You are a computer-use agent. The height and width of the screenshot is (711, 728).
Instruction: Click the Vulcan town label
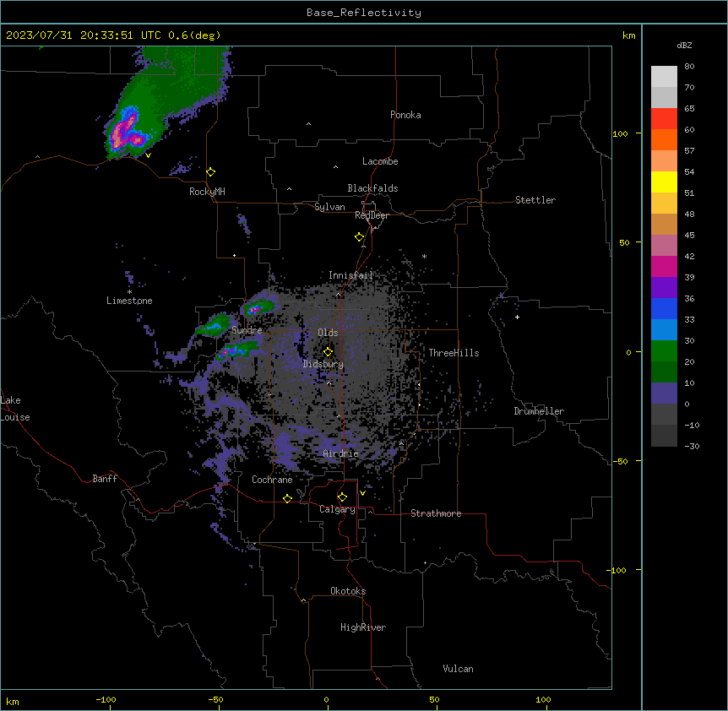pyautogui.click(x=458, y=669)
